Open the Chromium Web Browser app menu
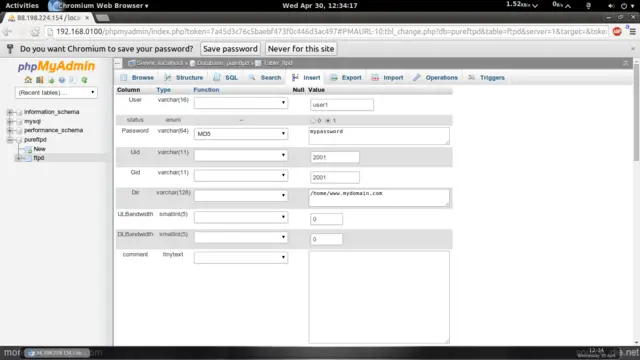 [x=98, y=6]
